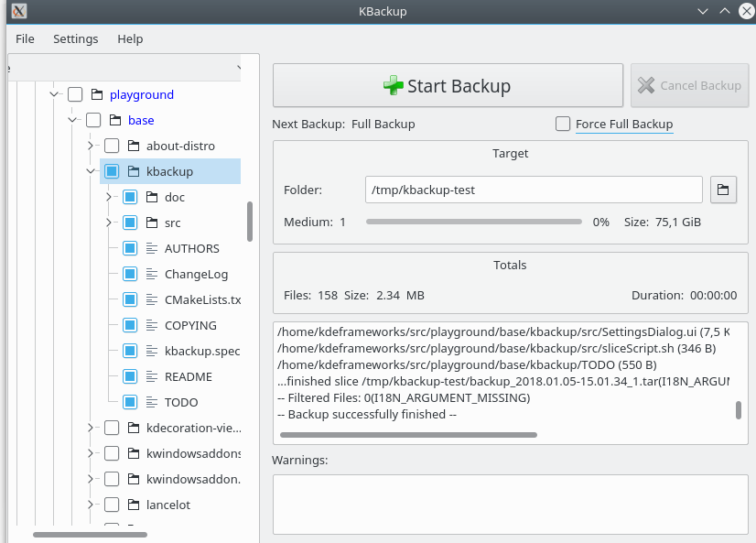Click the AUTHORS file icon
Viewport: 756px width, 543px height.
point(152,248)
